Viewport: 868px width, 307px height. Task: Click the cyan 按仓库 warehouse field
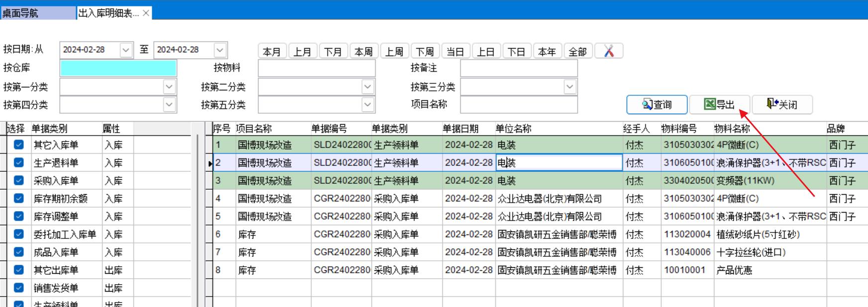point(118,68)
